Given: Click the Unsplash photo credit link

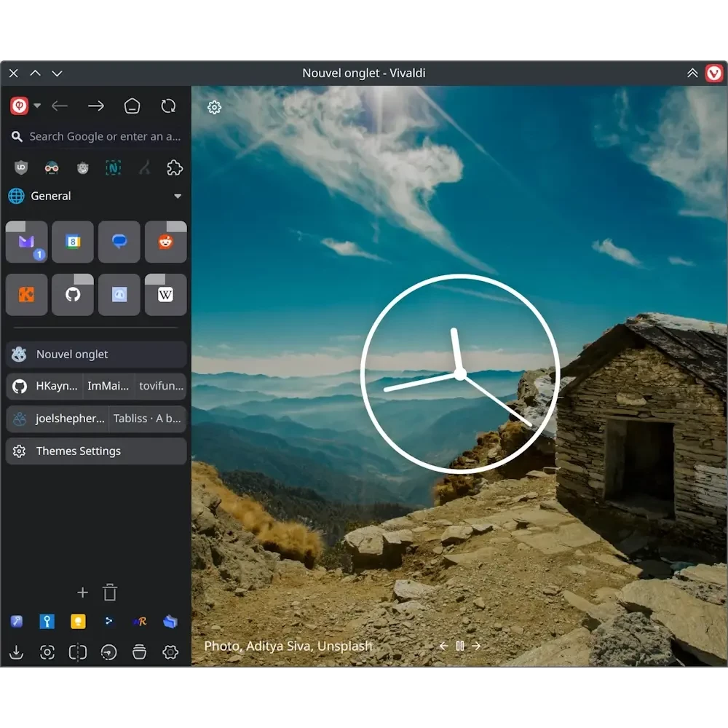Looking at the screenshot, I should click(x=344, y=646).
